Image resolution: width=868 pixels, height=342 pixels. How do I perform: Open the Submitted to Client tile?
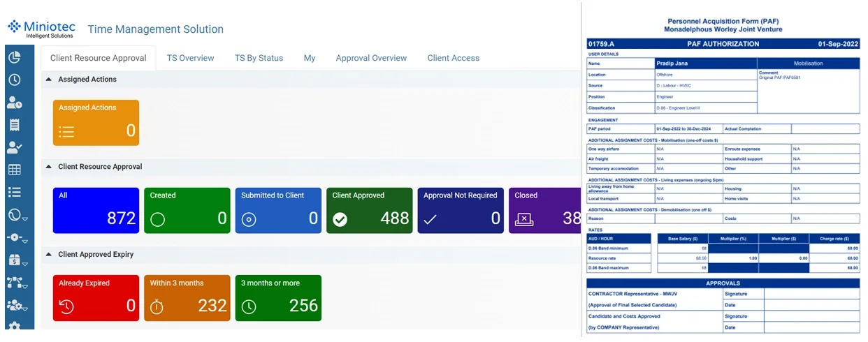point(278,210)
